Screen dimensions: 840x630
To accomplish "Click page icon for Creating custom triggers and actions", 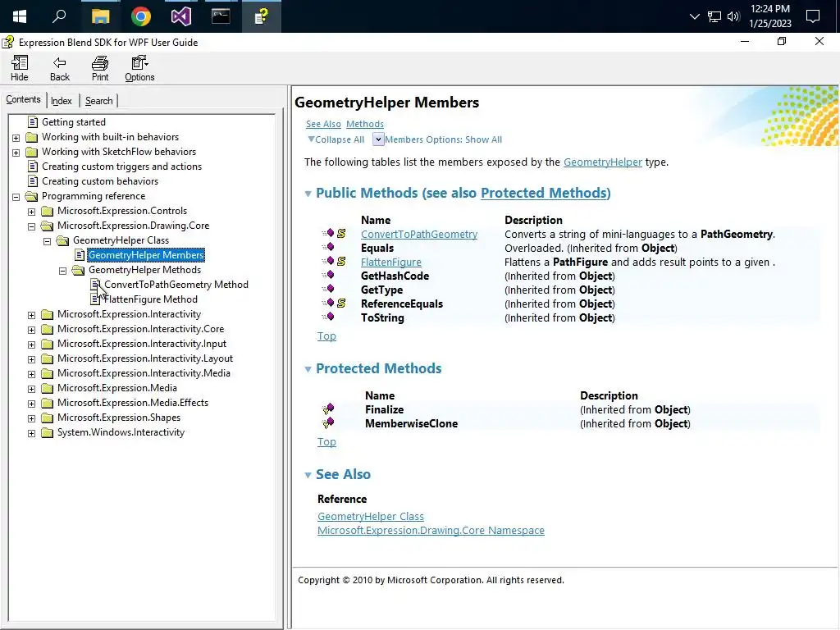I will [x=33, y=167].
